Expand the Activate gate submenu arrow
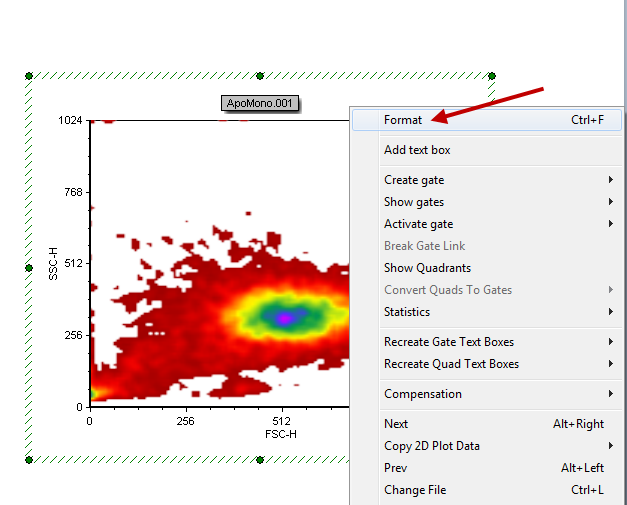The width and height of the screenshot is (627, 505). pyautogui.click(x=610, y=224)
